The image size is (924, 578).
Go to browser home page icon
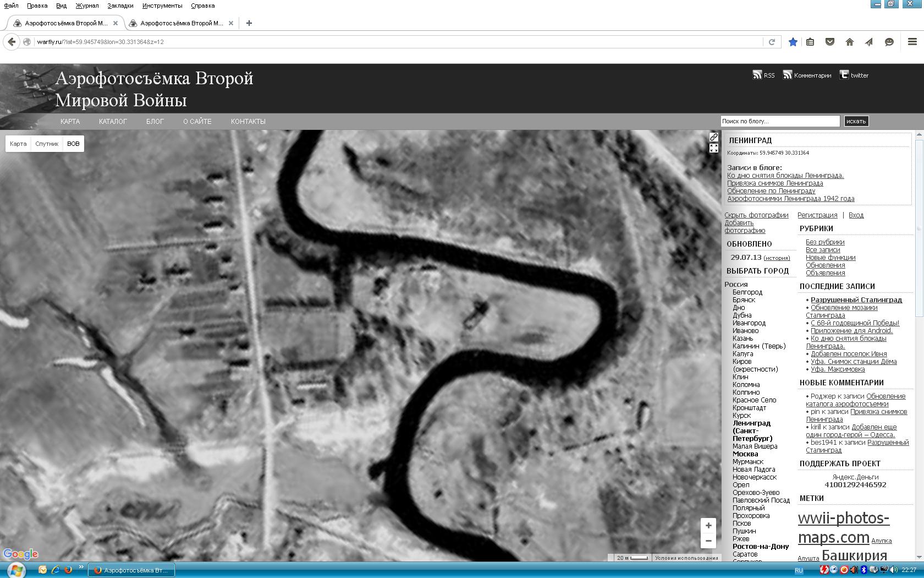(849, 42)
